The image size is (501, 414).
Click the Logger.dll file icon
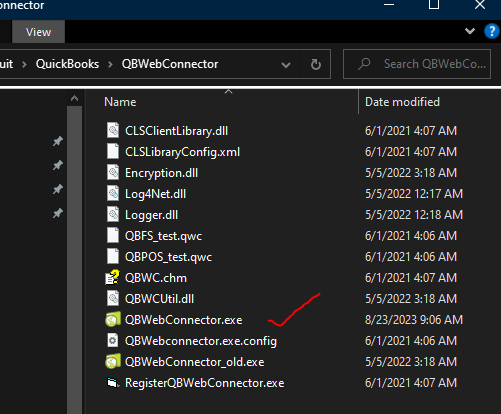(113, 214)
